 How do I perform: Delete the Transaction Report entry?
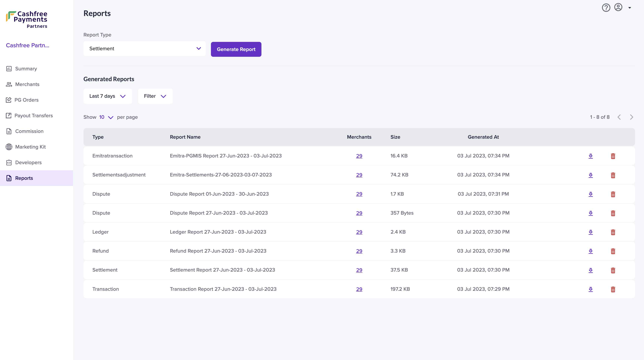click(613, 289)
